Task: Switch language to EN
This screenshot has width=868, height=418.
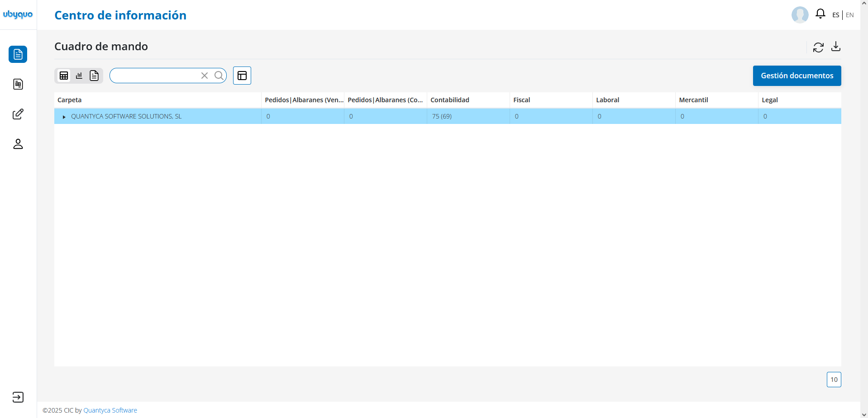Action: [x=850, y=15]
